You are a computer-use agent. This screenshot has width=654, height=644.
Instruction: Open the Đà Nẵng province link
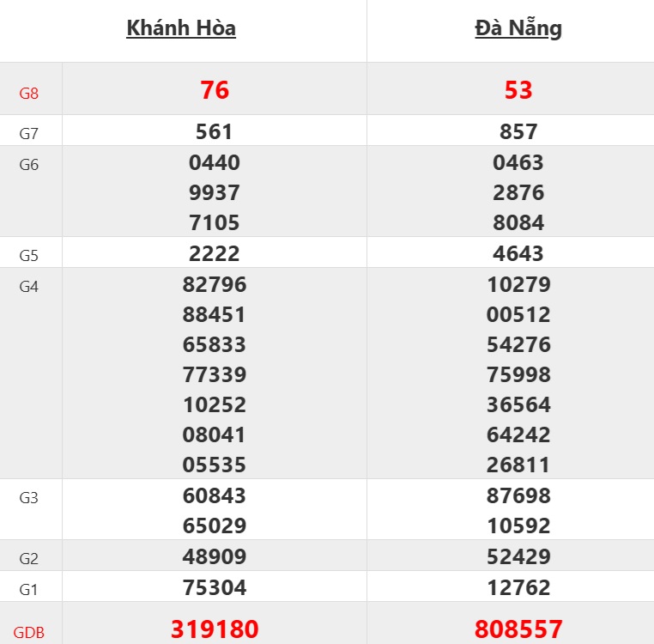(518, 28)
